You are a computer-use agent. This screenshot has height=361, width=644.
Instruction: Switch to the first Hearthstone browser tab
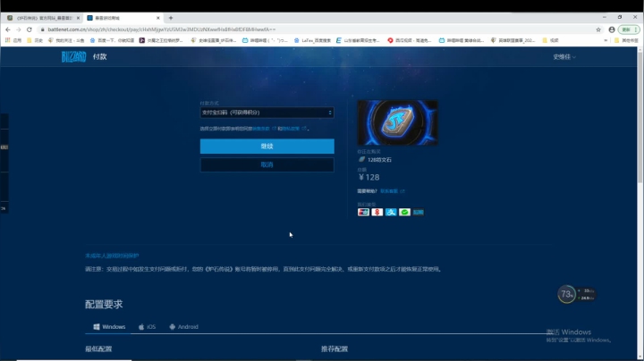pyautogui.click(x=44, y=18)
